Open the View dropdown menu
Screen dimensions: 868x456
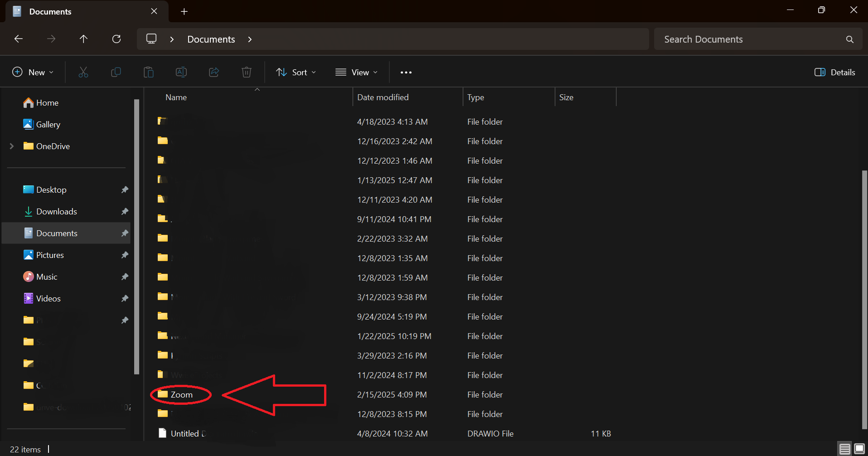tap(356, 72)
